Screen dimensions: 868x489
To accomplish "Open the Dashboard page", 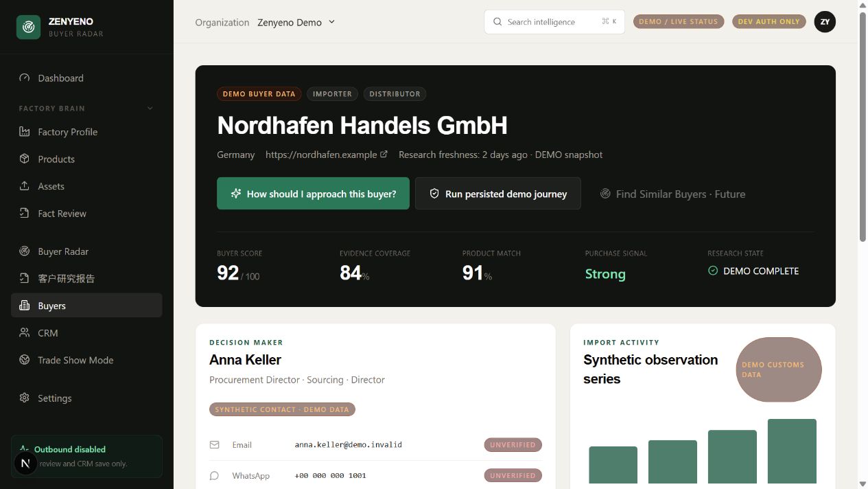I will (86, 78).
